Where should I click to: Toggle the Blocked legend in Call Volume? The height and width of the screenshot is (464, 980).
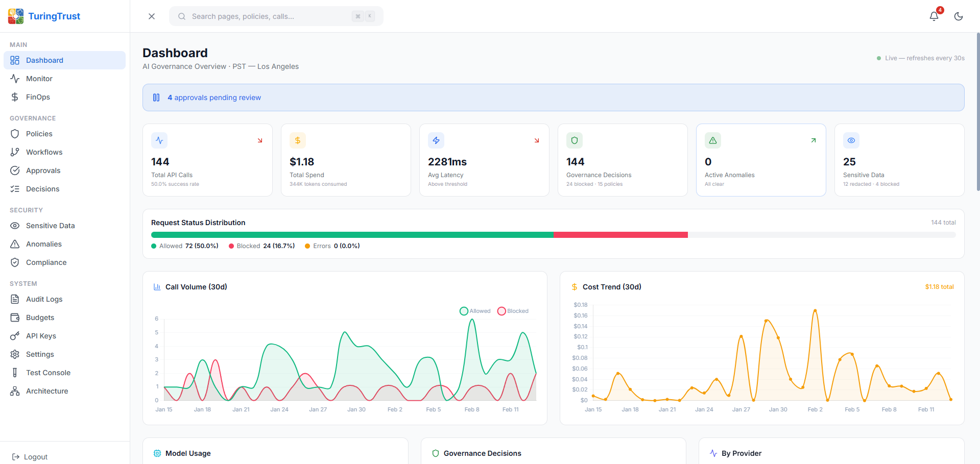[x=512, y=310]
